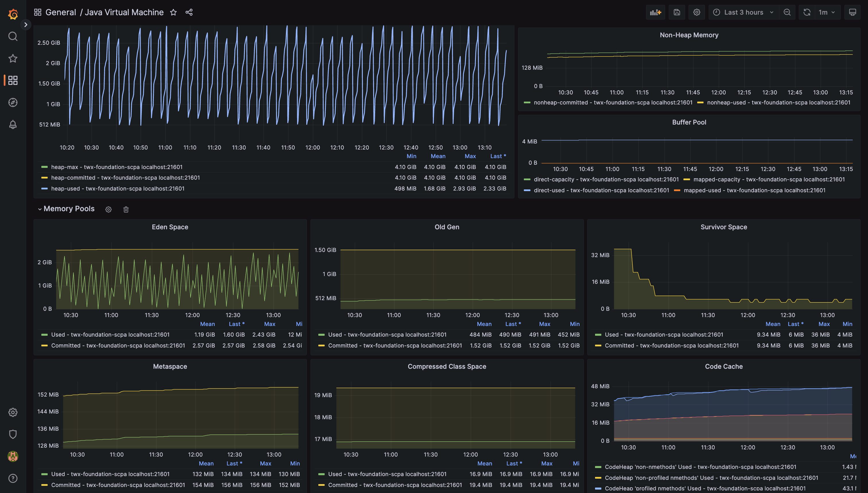Image resolution: width=868 pixels, height=493 pixels.
Task: Open Alerting bell in sidebar
Action: 13,125
